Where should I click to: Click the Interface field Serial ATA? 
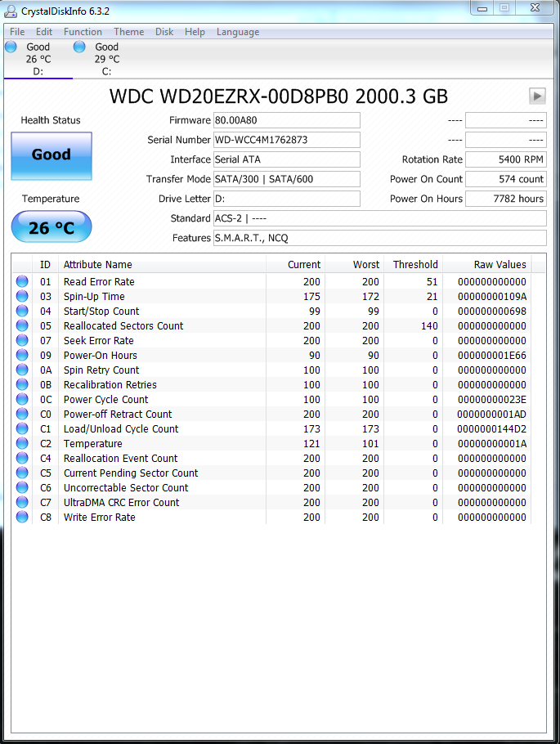coord(287,159)
